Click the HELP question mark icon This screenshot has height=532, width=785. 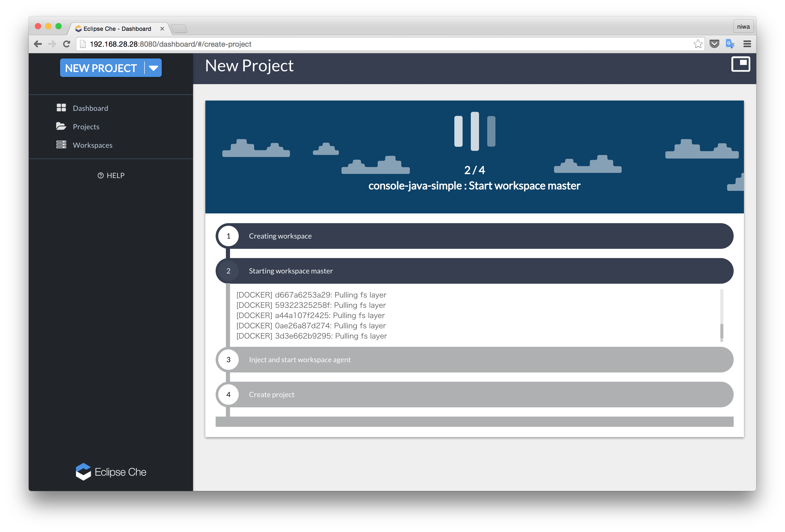[x=101, y=175]
